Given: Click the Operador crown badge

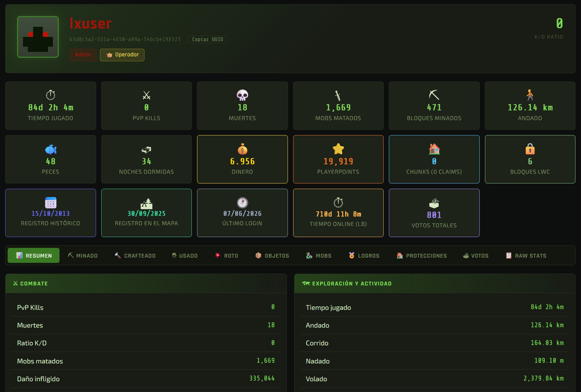Looking at the screenshot, I should tap(122, 55).
